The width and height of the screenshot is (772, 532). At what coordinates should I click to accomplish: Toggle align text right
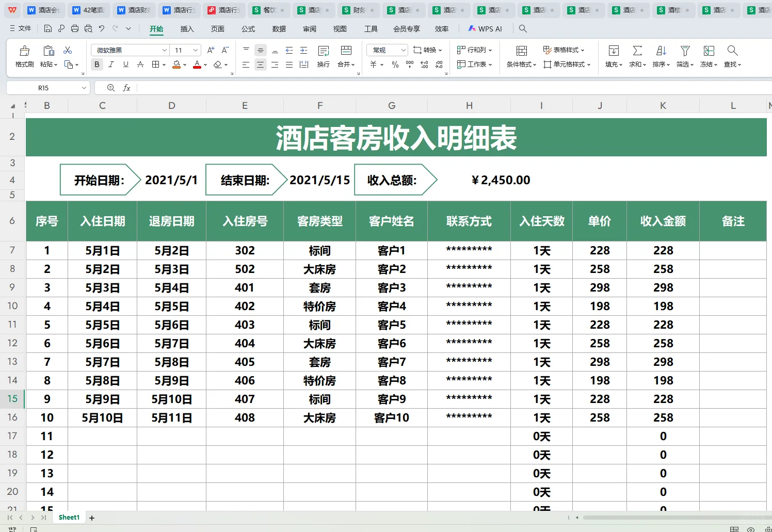275,65
